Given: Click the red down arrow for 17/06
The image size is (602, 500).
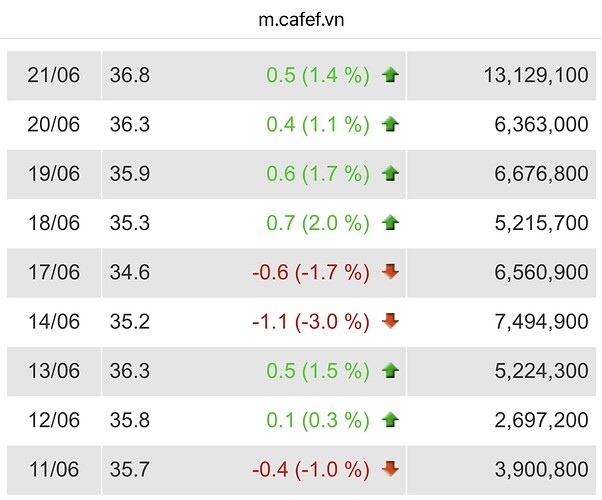Looking at the screenshot, I should pos(390,272).
